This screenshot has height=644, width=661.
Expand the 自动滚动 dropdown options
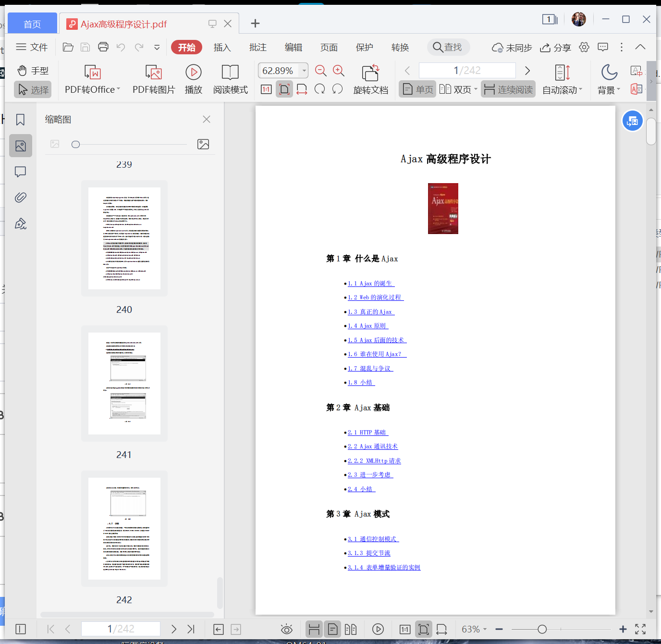pyautogui.click(x=580, y=89)
